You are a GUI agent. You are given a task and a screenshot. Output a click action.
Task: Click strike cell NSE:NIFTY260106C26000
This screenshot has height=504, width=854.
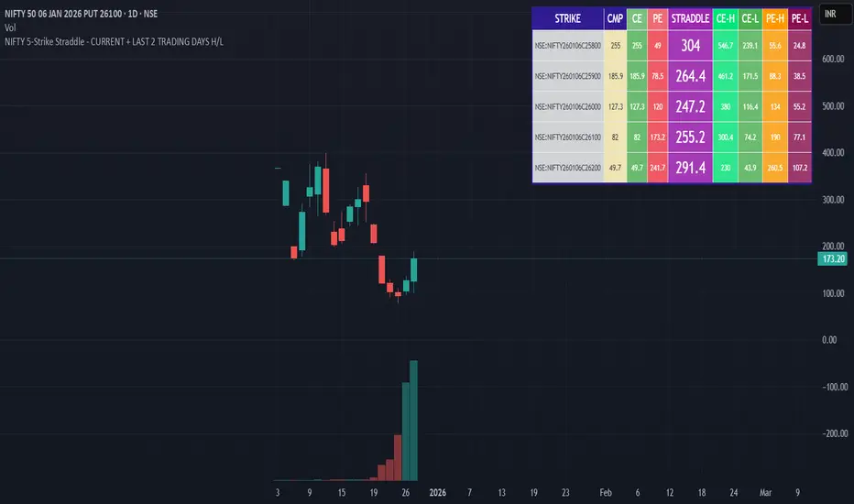tap(567, 106)
